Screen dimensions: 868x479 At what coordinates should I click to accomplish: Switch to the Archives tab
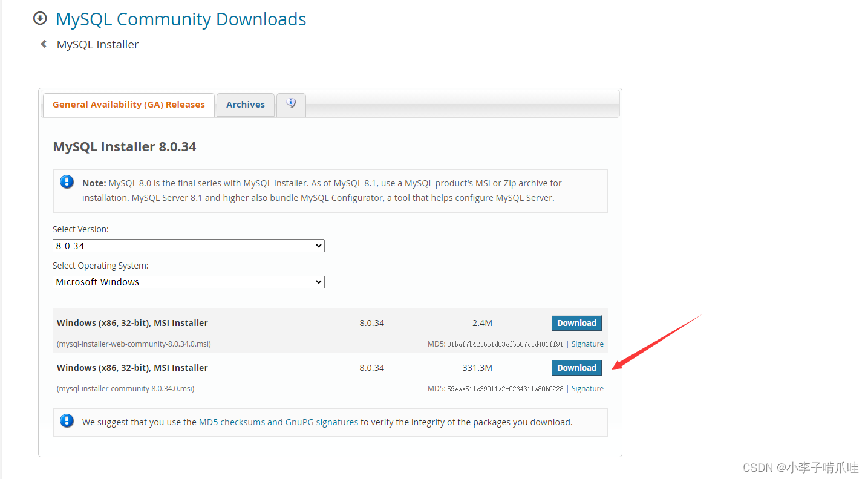coord(246,105)
